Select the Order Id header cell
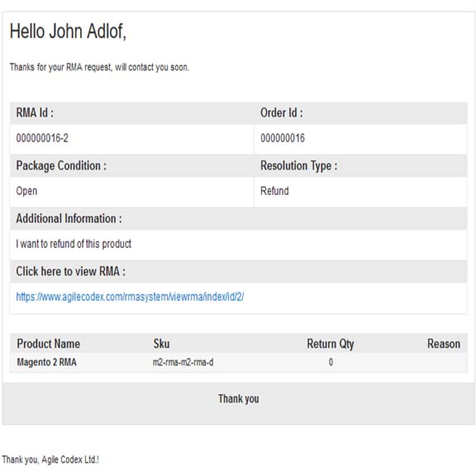 click(x=360, y=113)
